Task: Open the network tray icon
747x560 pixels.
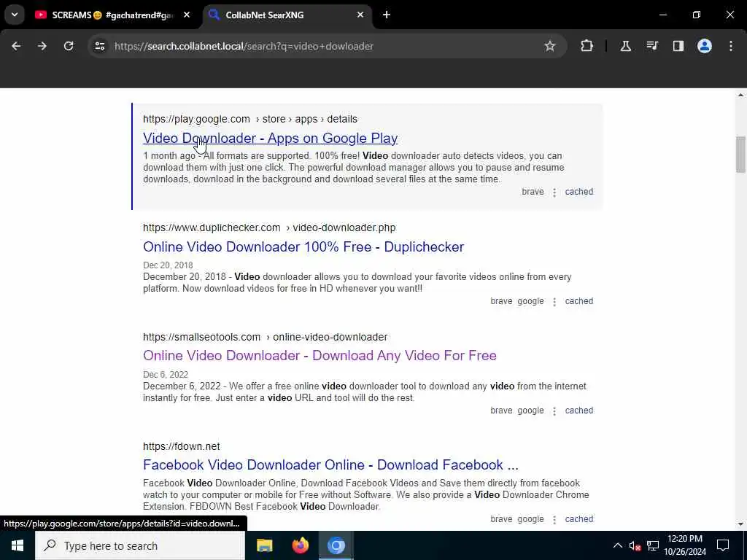Action: pos(653,545)
